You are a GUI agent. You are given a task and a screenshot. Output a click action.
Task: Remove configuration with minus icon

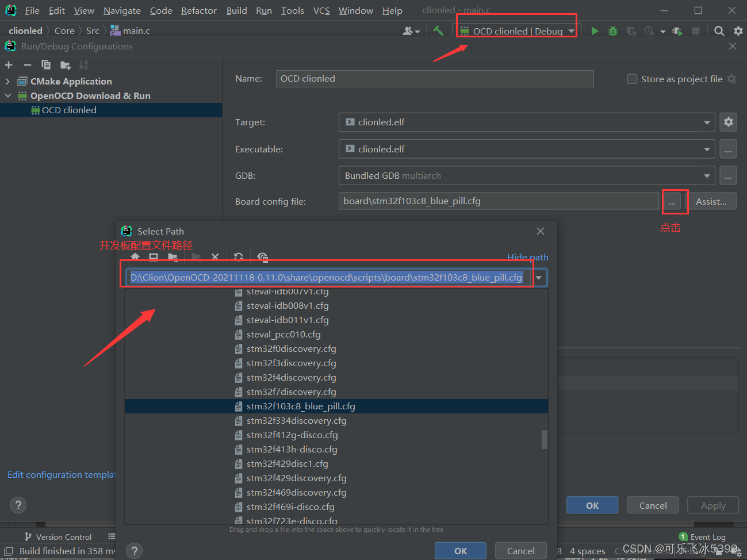pyautogui.click(x=27, y=65)
